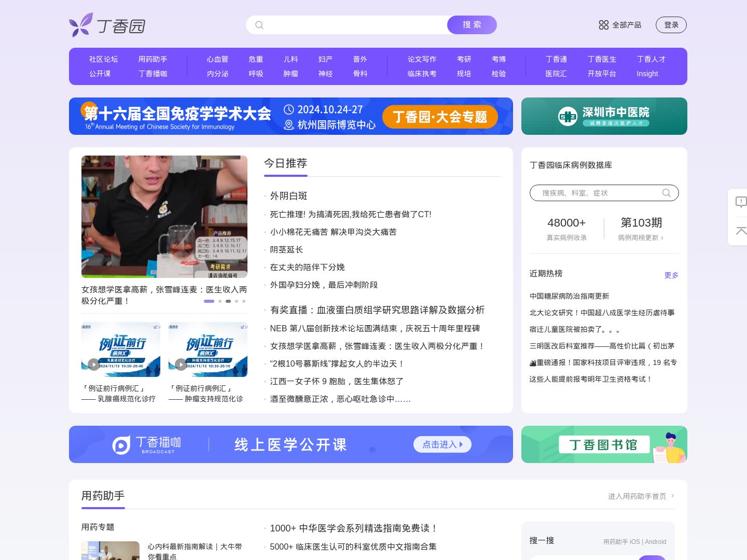The image size is (747, 560).
Task: Open 中国糖尿病防治指南更新
Action: [569, 296]
